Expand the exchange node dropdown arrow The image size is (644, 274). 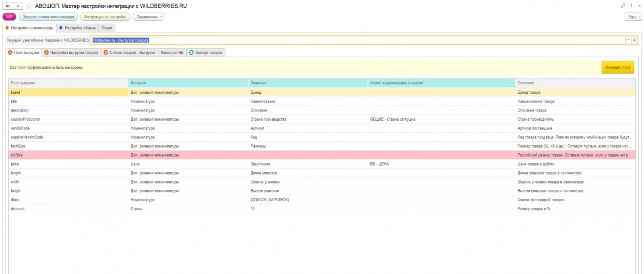click(x=628, y=40)
